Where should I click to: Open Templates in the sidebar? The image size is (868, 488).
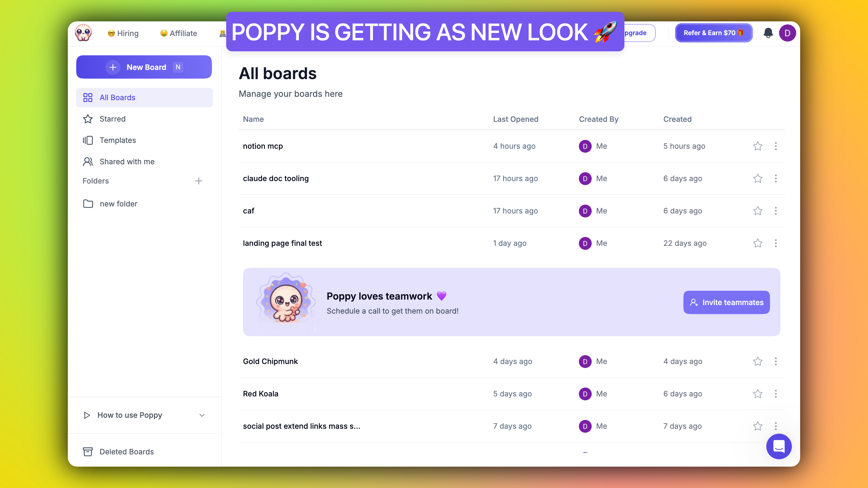tap(118, 140)
